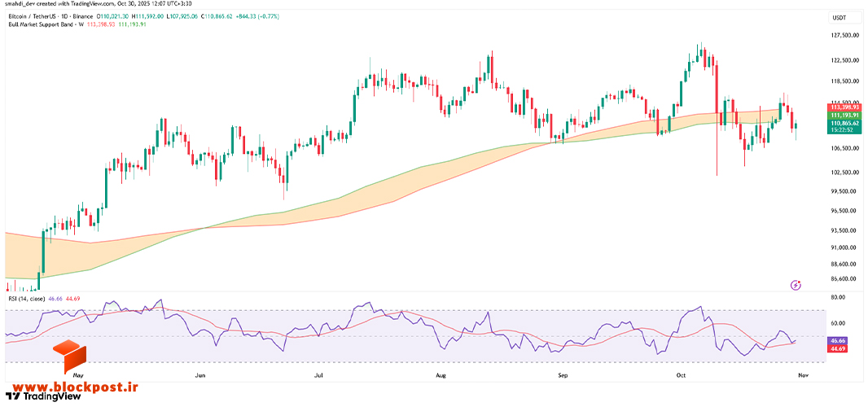Click the red band value 113,398.93 in legend
The height and width of the screenshot is (407, 868).
point(101,24)
